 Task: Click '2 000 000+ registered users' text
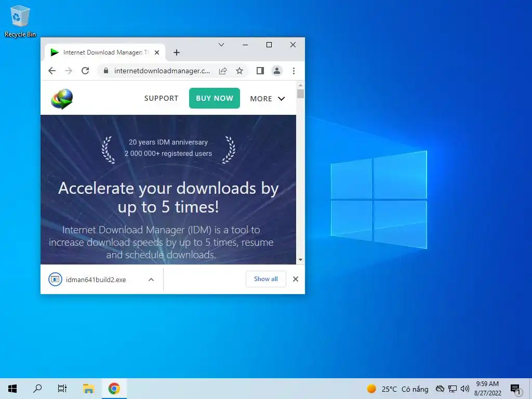[x=168, y=153]
